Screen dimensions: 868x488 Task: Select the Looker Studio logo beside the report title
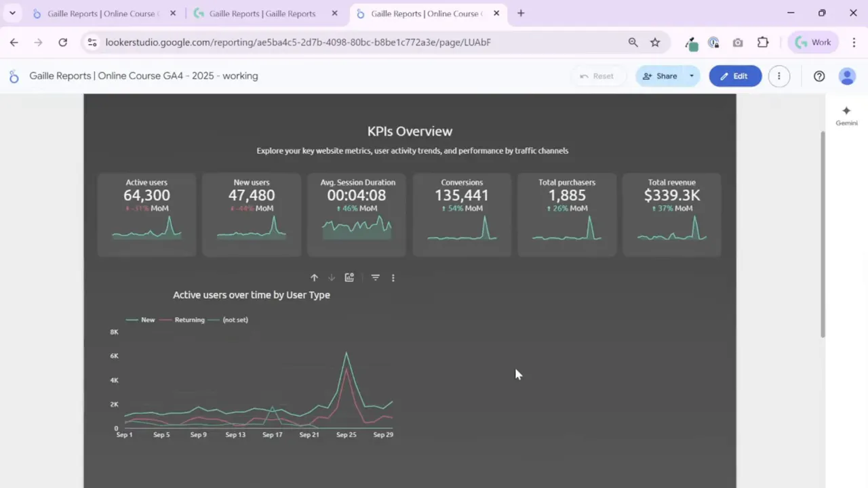pyautogui.click(x=14, y=76)
